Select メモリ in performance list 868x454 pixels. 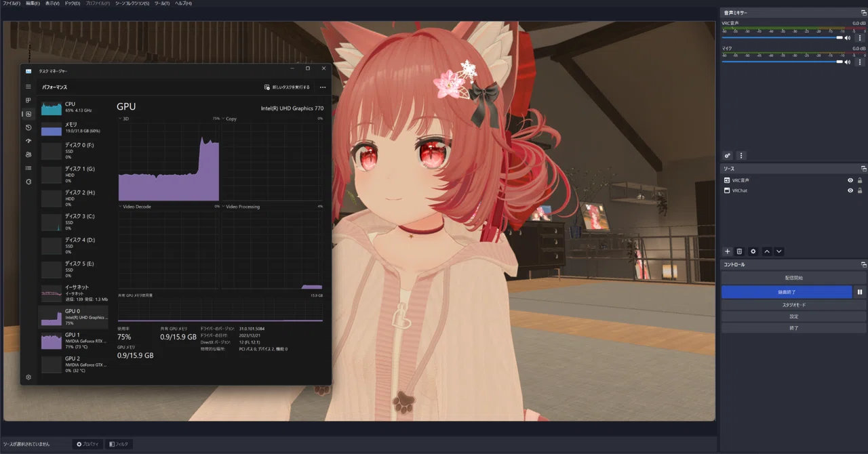73,128
